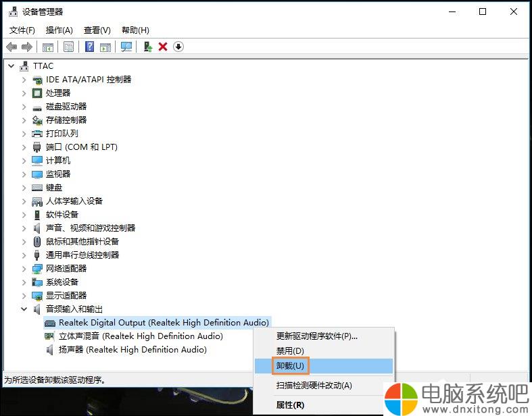
Task: Choose 更新驱动程序软件(P)... in context menu
Action: (324, 336)
